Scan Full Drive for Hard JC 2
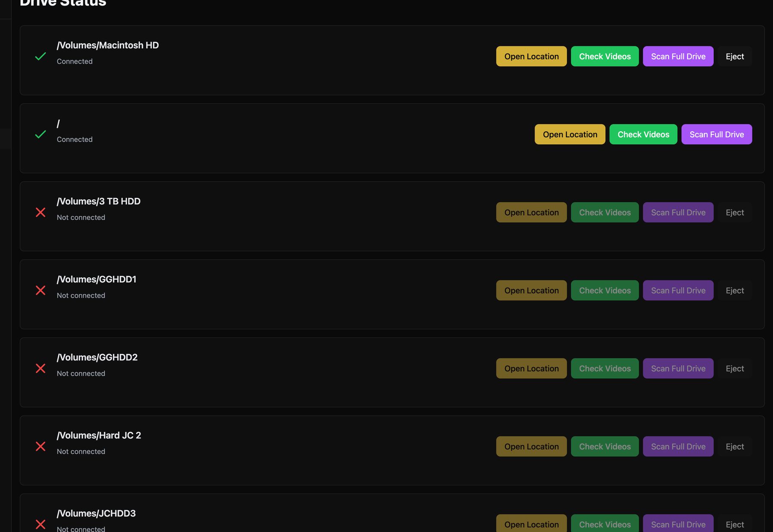 (678, 447)
